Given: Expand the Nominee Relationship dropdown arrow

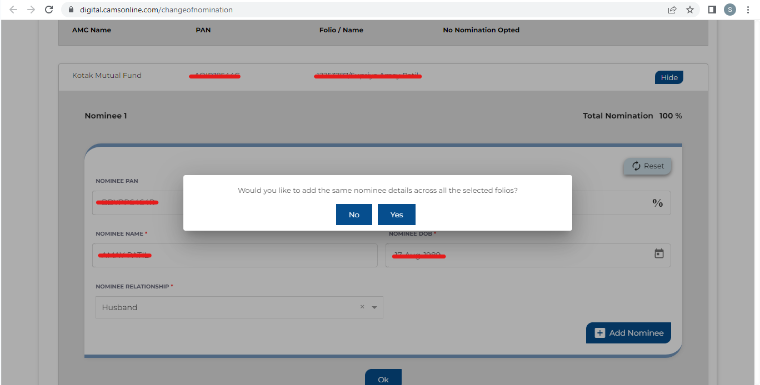Looking at the screenshot, I should (374, 307).
